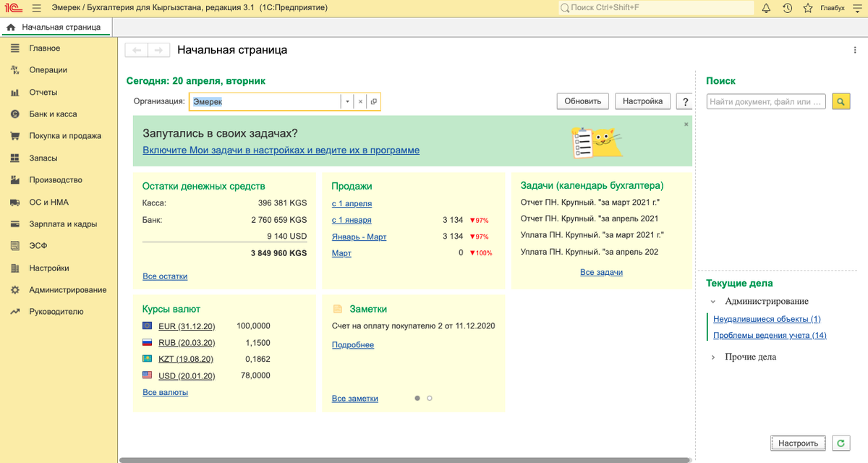Switch to Начальная страница tab
Viewport: 868px width, 463px height.
(x=55, y=27)
